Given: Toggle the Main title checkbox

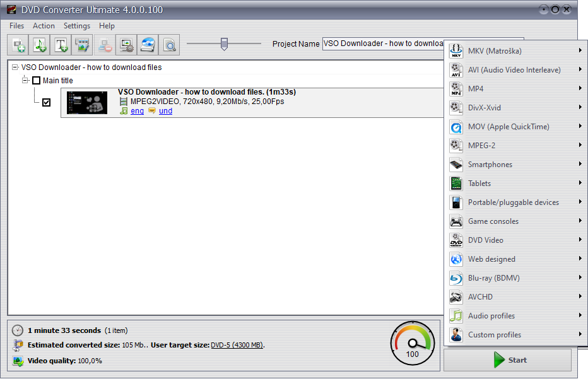Looking at the screenshot, I should (x=36, y=81).
